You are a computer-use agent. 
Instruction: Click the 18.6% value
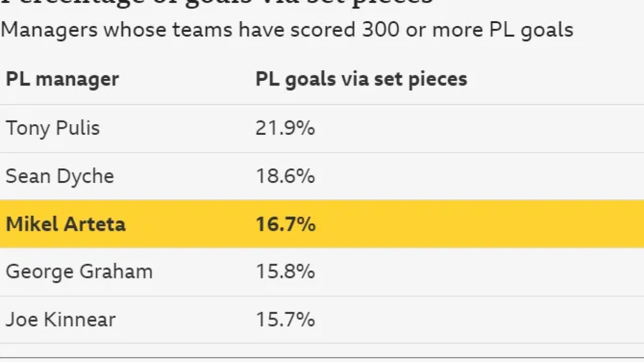coord(285,176)
